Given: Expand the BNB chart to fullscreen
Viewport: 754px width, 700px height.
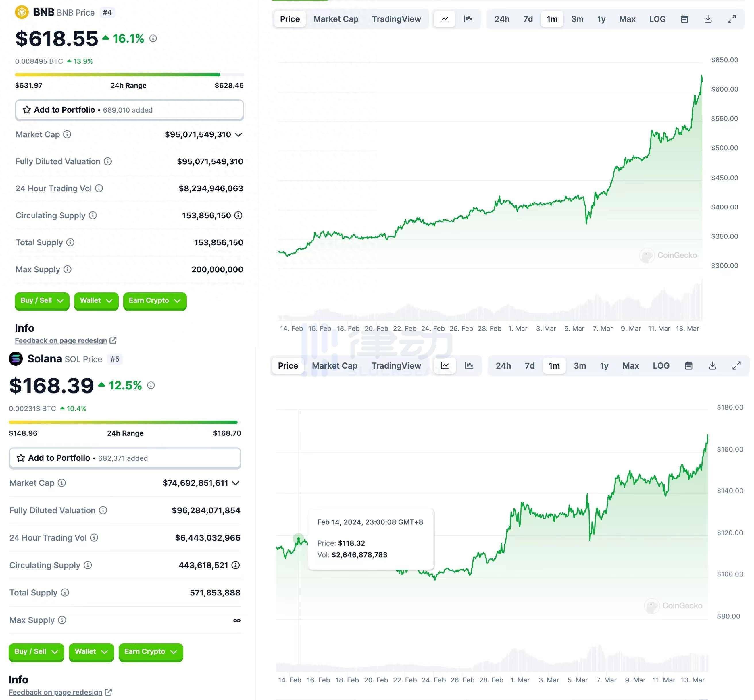Looking at the screenshot, I should tap(732, 19).
